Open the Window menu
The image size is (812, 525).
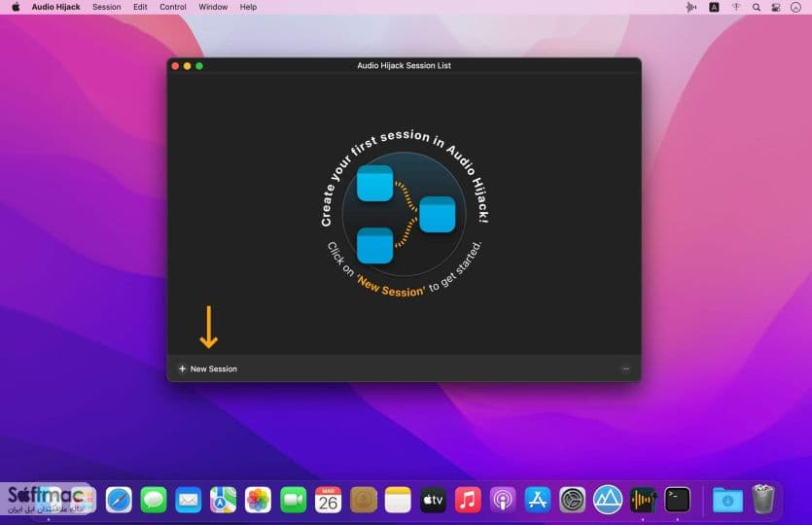[213, 7]
